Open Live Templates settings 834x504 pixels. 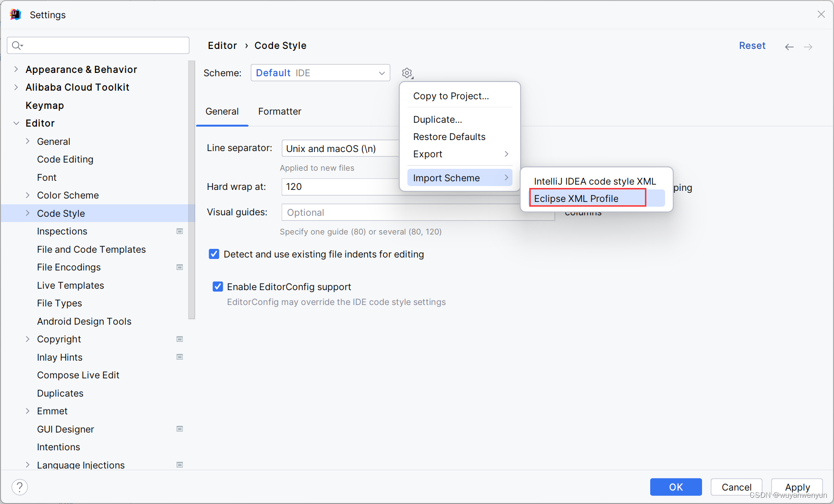[71, 285]
